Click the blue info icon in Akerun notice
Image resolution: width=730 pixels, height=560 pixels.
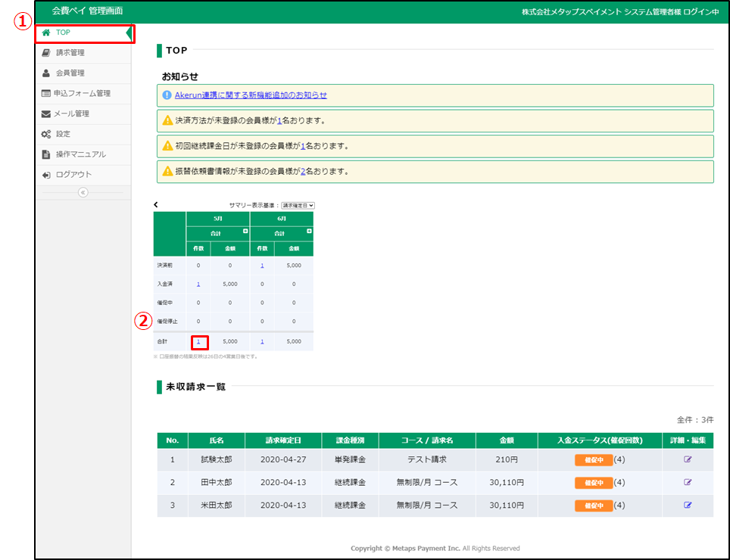[x=167, y=95]
